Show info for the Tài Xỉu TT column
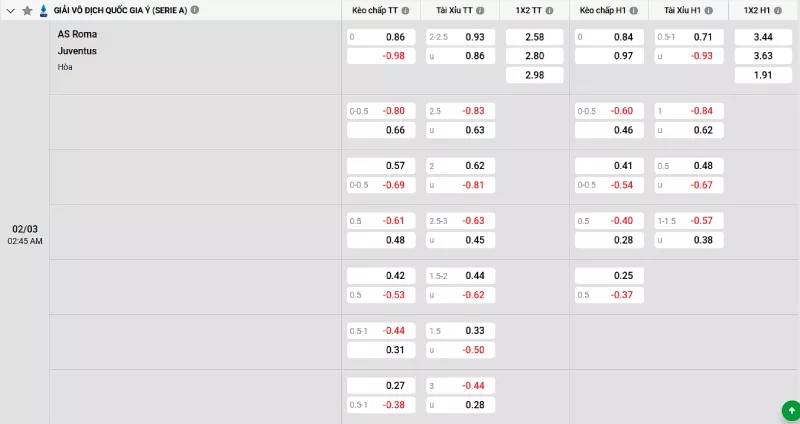The height and width of the screenshot is (424, 800). click(479, 10)
